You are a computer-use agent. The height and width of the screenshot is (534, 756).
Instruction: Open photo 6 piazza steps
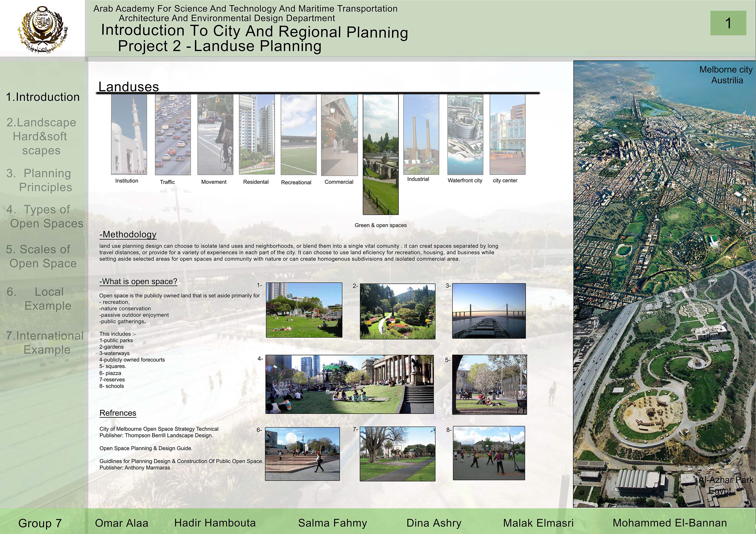[x=302, y=454]
